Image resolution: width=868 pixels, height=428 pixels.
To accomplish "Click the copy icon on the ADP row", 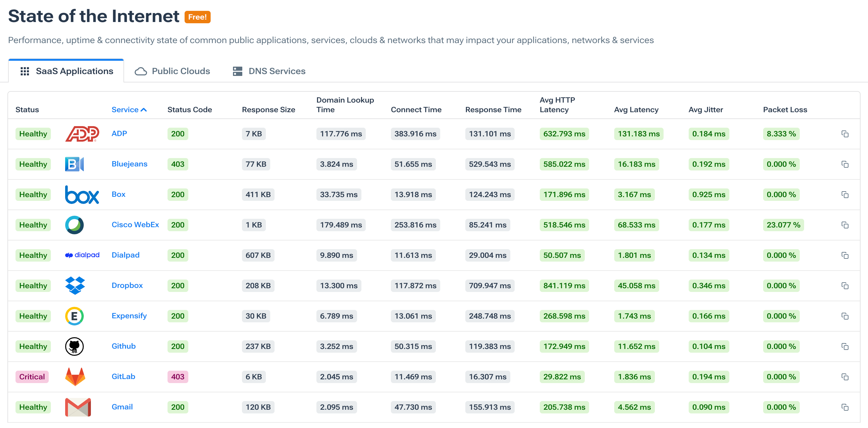I will (x=845, y=134).
